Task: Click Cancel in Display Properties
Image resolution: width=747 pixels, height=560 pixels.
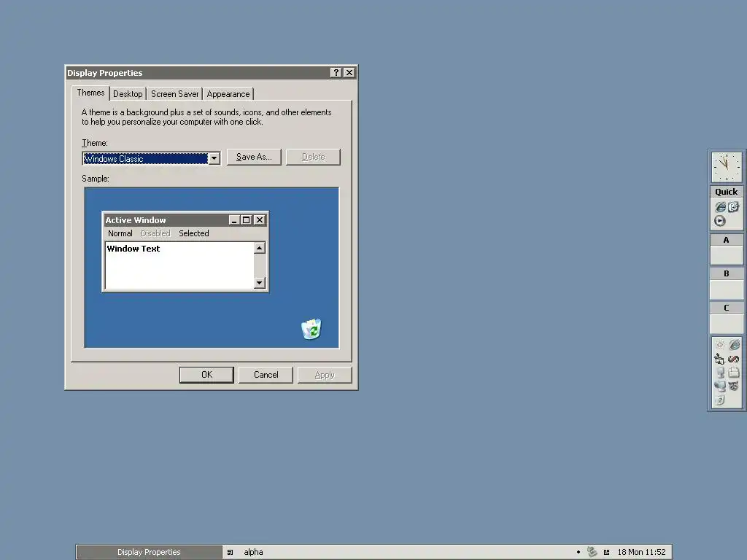Action: coord(266,375)
